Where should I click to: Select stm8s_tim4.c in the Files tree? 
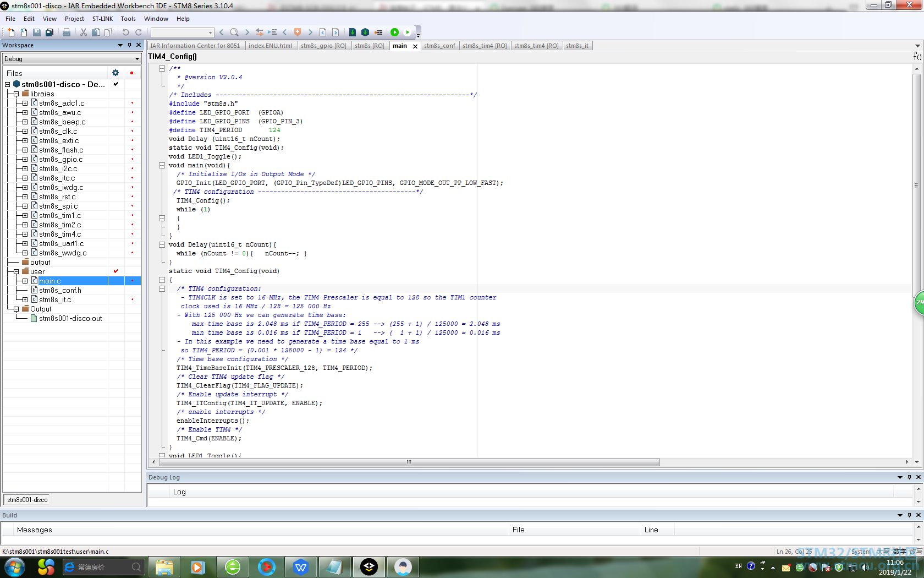click(60, 234)
